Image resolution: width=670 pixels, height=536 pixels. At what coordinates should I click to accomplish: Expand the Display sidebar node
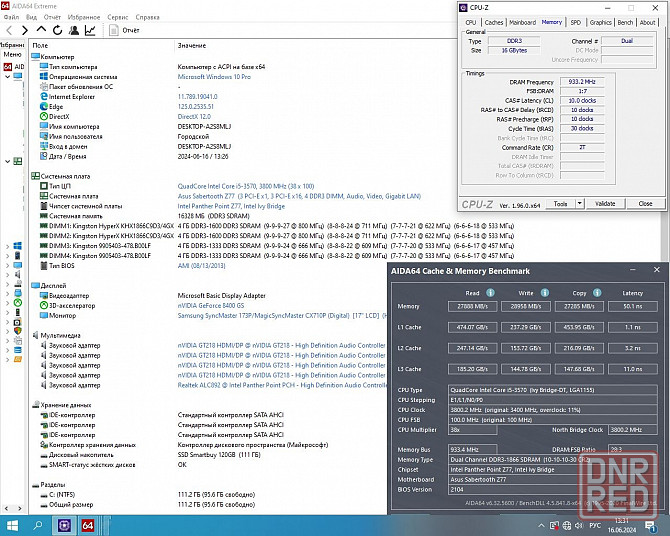[7, 265]
